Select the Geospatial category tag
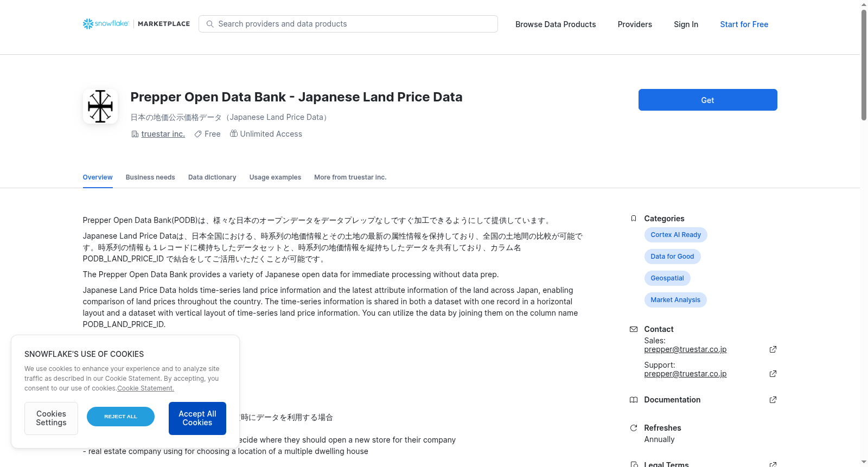 pyautogui.click(x=667, y=278)
